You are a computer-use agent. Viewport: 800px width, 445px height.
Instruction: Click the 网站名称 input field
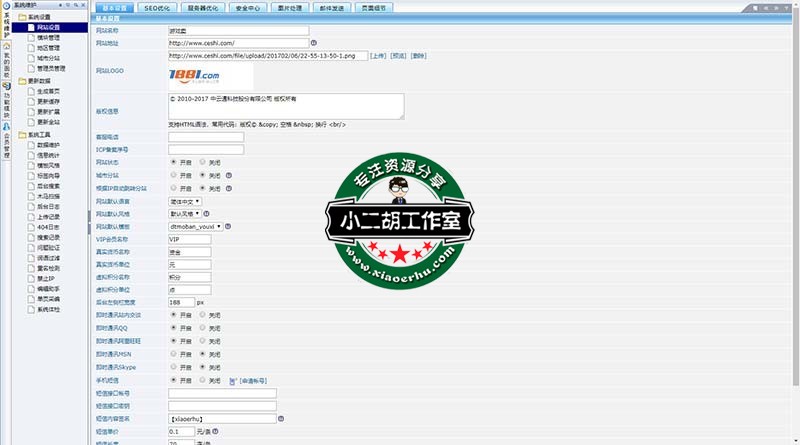[x=238, y=32]
